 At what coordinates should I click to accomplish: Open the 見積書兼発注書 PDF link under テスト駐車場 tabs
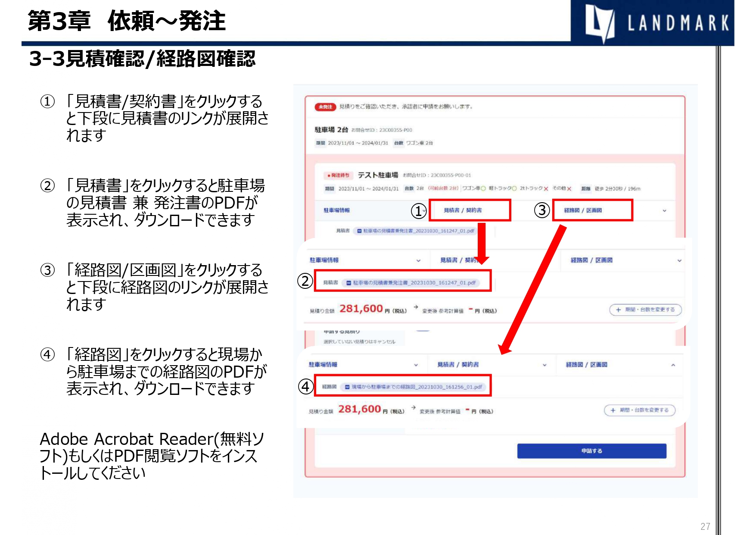[x=415, y=231]
